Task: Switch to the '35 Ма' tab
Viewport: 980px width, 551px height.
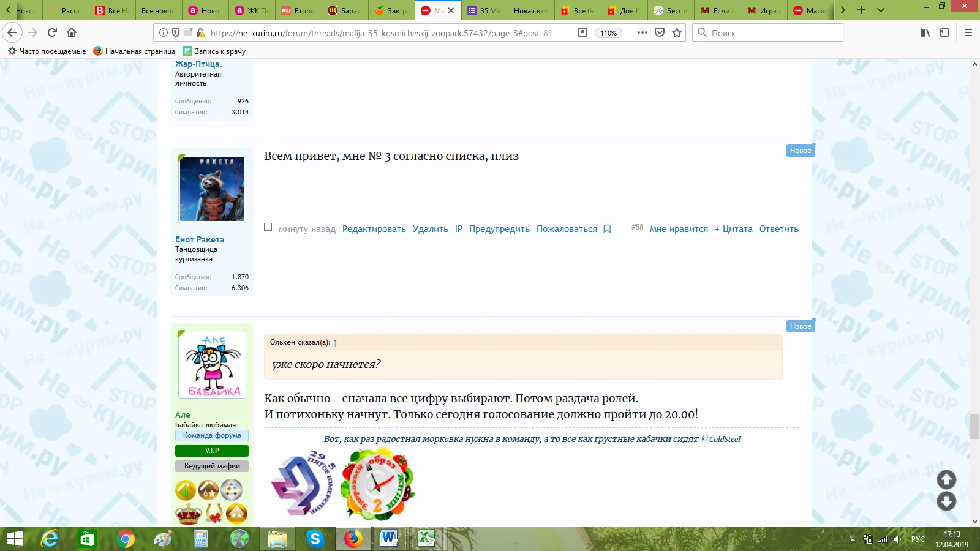Action: (484, 10)
